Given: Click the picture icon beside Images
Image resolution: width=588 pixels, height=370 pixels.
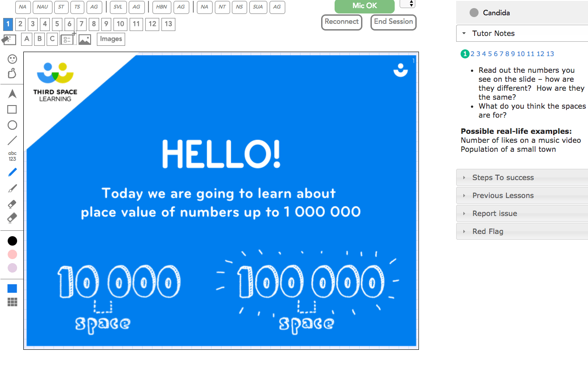Looking at the screenshot, I should pyautogui.click(x=85, y=40).
